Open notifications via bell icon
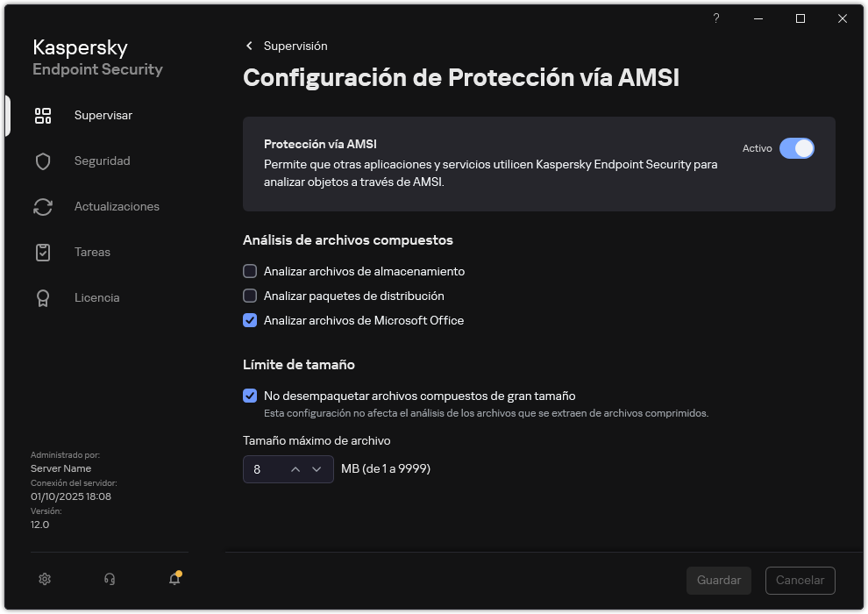This screenshot has height=614, width=868. pyautogui.click(x=174, y=579)
